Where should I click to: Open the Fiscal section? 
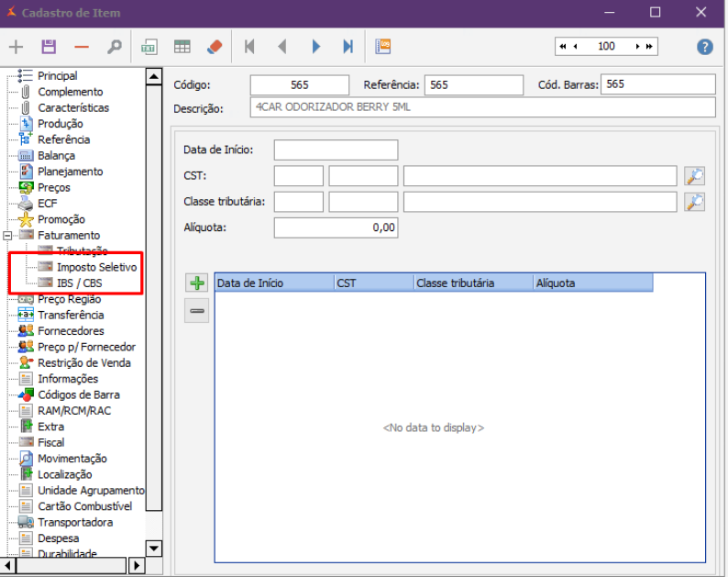[x=51, y=443]
